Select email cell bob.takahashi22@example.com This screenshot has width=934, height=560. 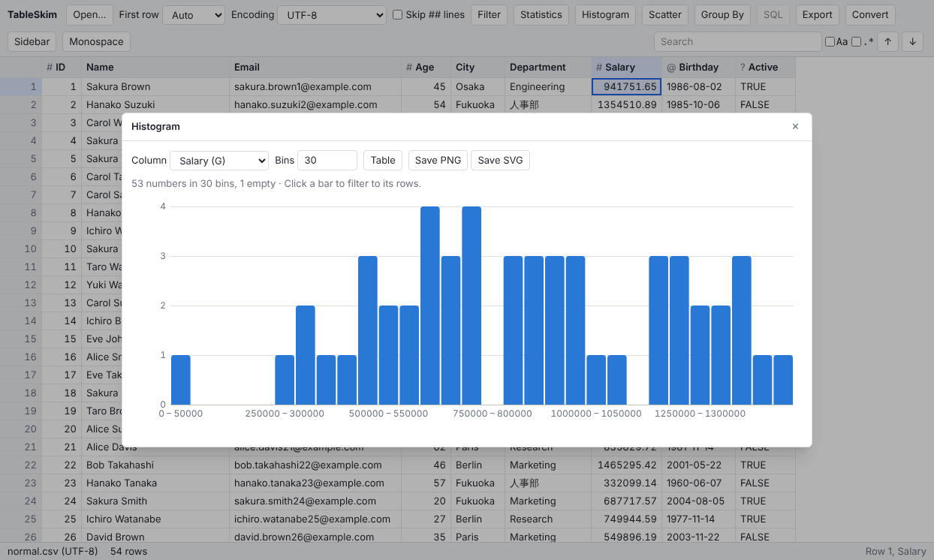pos(315,465)
